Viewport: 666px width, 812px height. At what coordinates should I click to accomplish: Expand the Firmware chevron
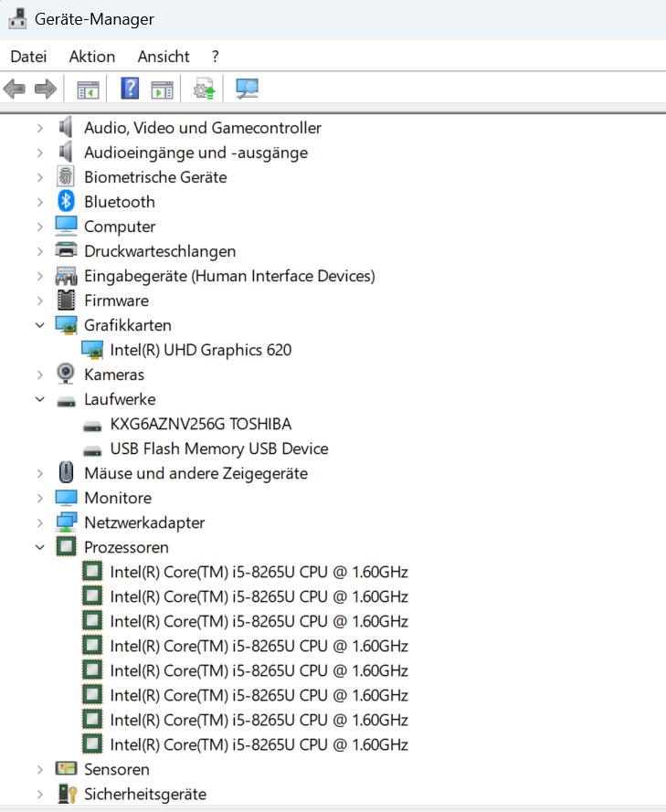tap(40, 301)
